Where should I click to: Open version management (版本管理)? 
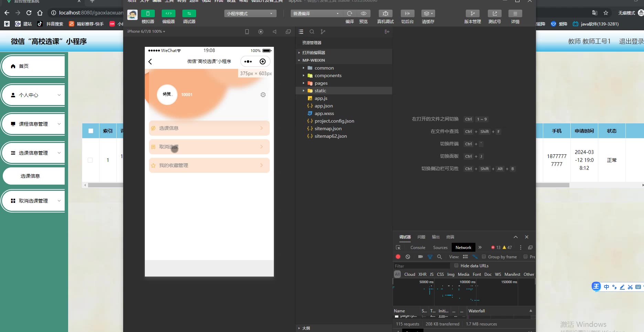point(472,14)
